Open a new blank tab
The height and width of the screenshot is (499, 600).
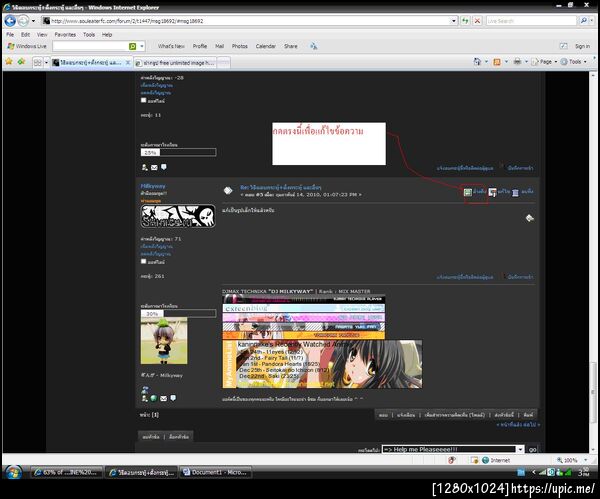224,62
